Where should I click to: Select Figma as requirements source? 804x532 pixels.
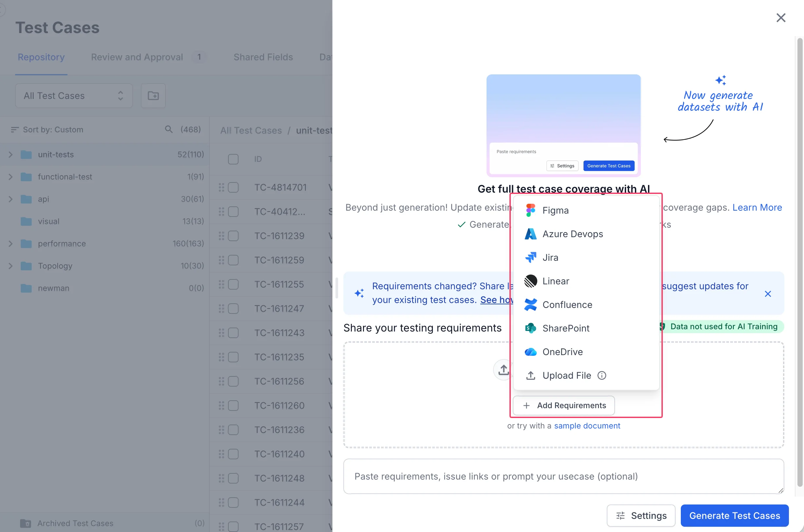[x=586, y=210]
